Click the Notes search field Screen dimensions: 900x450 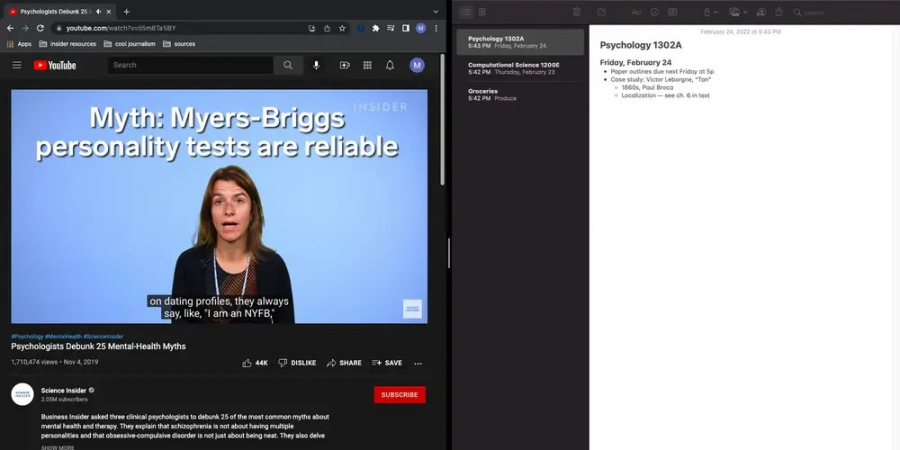(x=841, y=12)
